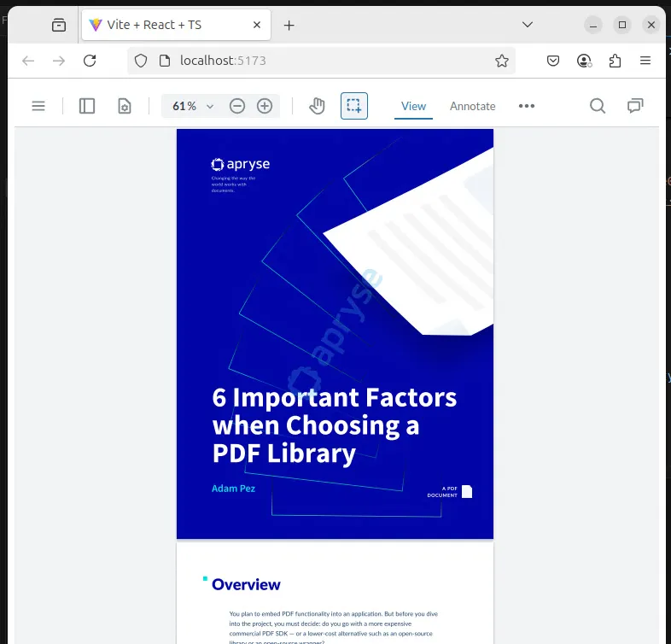Image resolution: width=671 pixels, height=644 pixels.
Task: Close the Vite + React + TS tab
Action: (257, 25)
